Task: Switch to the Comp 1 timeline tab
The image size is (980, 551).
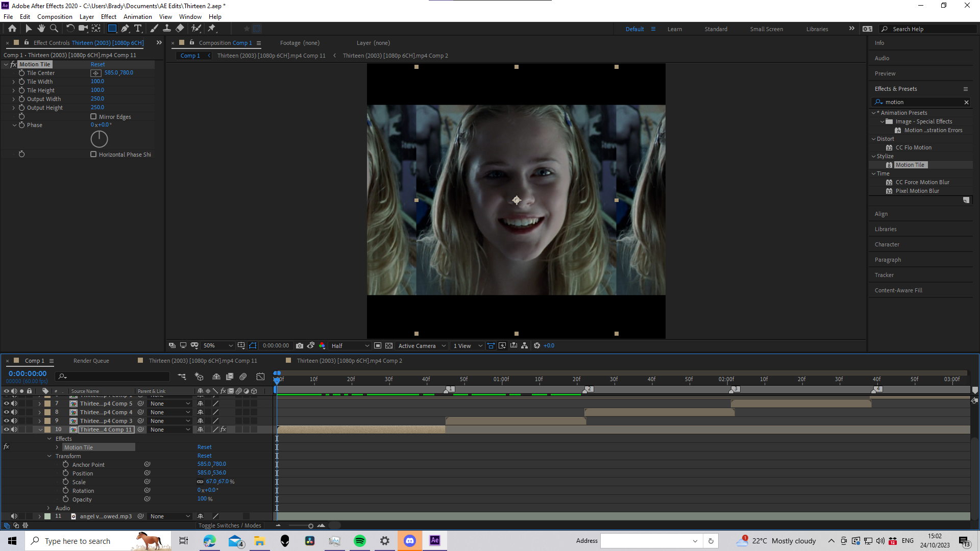Action: pos(34,361)
